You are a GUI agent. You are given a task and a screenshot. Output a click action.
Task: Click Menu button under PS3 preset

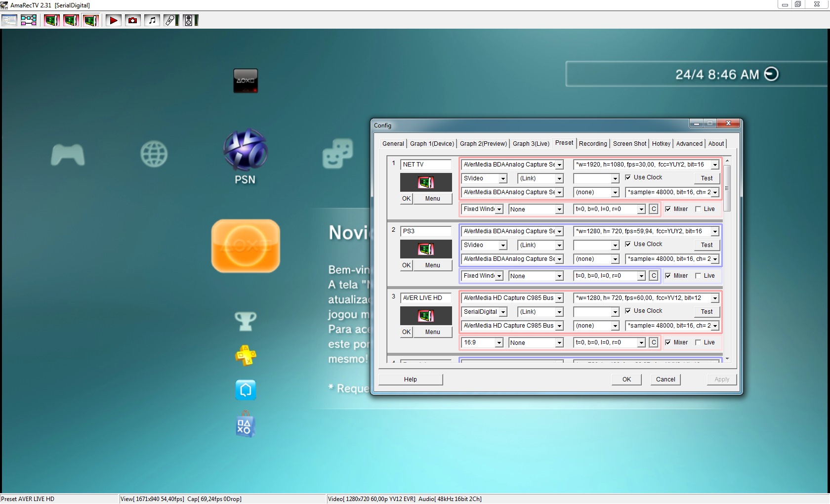pos(432,265)
